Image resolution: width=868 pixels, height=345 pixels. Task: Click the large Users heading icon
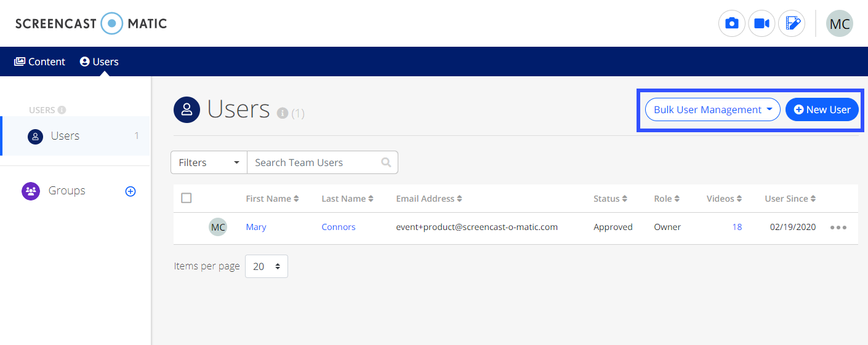[x=187, y=109]
